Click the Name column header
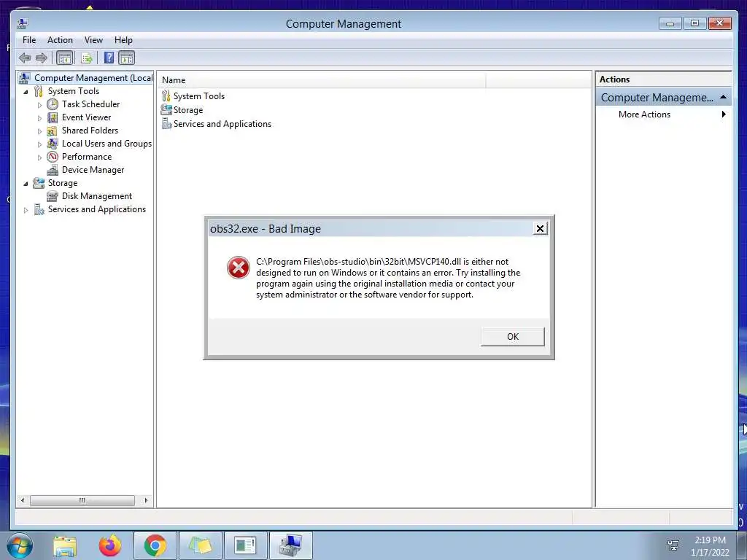The width and height of the screenshot is (747, 560). (321, 80)
